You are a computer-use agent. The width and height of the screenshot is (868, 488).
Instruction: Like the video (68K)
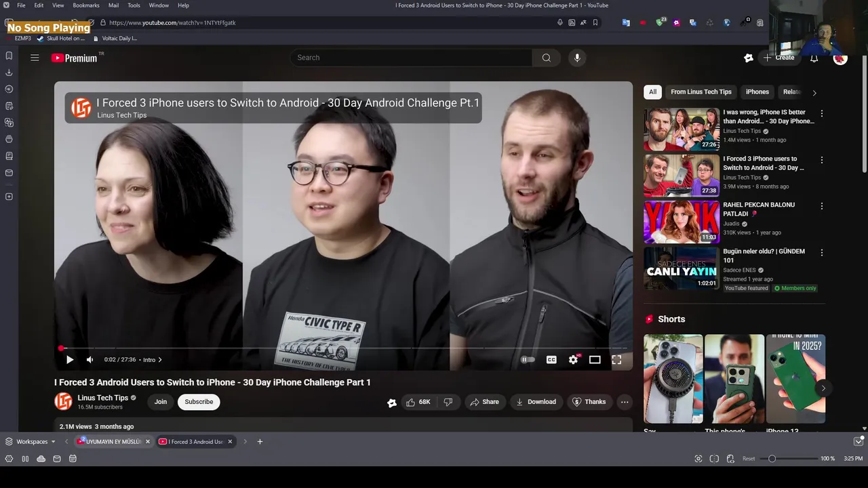point(418,402)
